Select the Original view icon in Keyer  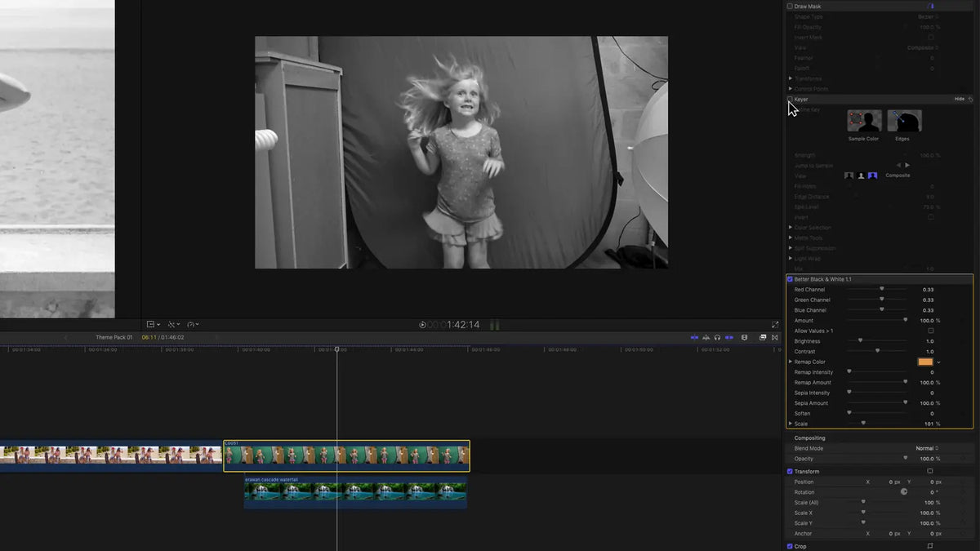[x=849, y=176]
